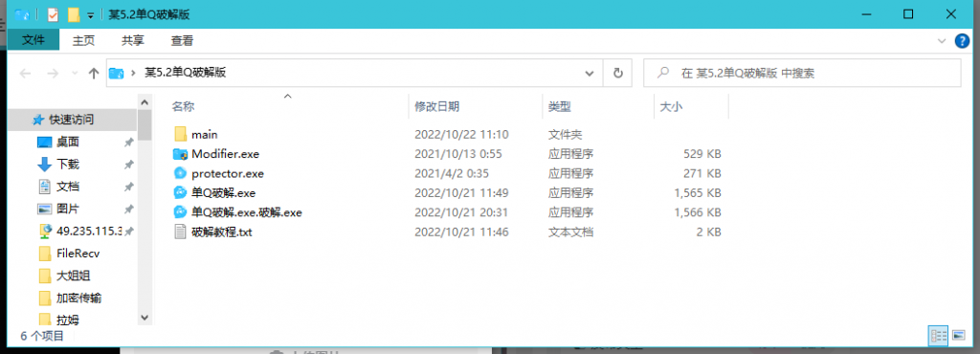Open 桌面 in the navigation pane

tap(68, 142)
